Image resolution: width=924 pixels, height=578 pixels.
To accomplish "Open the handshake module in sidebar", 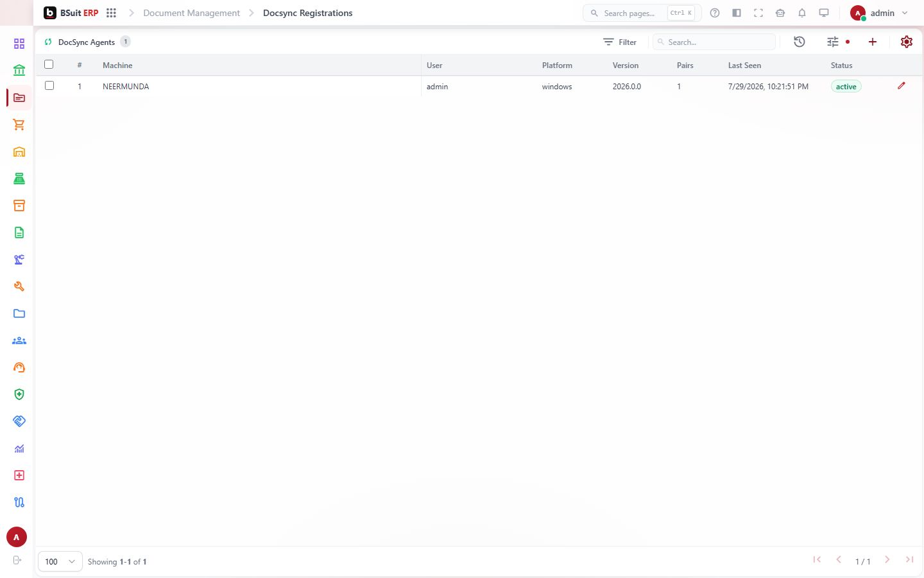I will coord(19,421).
